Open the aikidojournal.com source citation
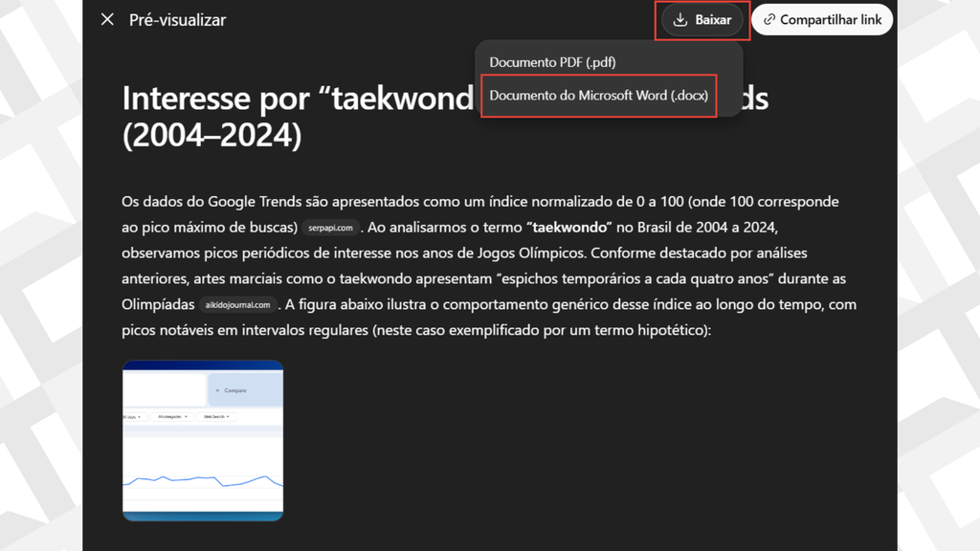The height and width of the screenshot is (551, 980). pos(237,305)
